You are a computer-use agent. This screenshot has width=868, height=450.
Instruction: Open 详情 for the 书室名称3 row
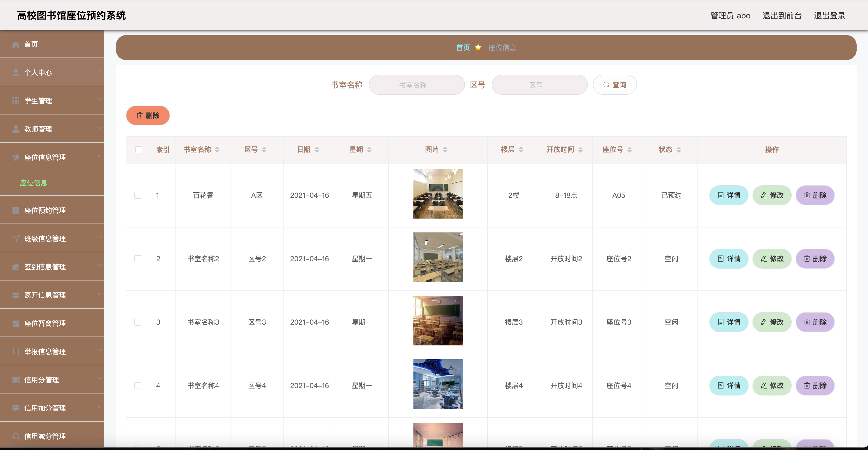[x=729, y=322]
